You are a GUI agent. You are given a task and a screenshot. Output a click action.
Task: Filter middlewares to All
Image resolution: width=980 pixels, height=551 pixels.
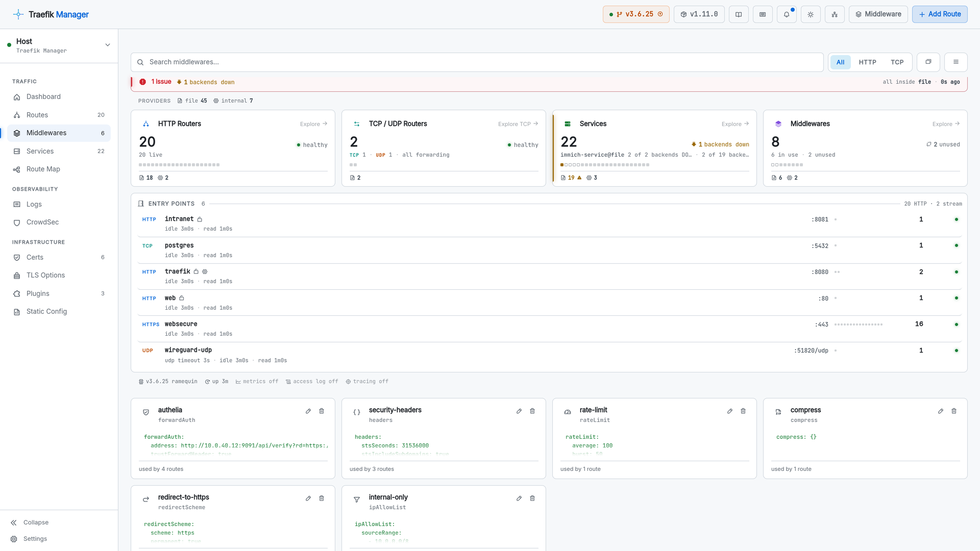(x=841, y=62)
